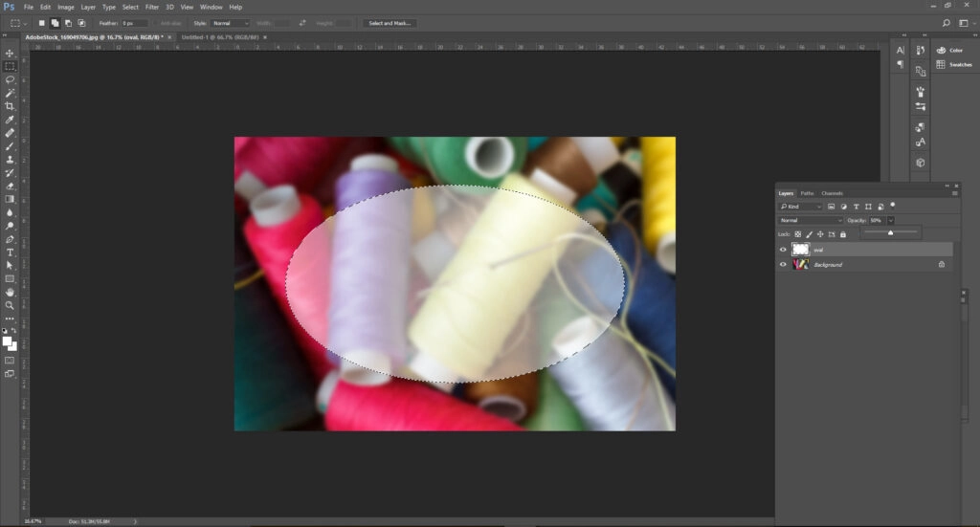980x527 pixels.
Task: Toggle Lock all padlock in Layers panel
Action: tap(842, 234)
